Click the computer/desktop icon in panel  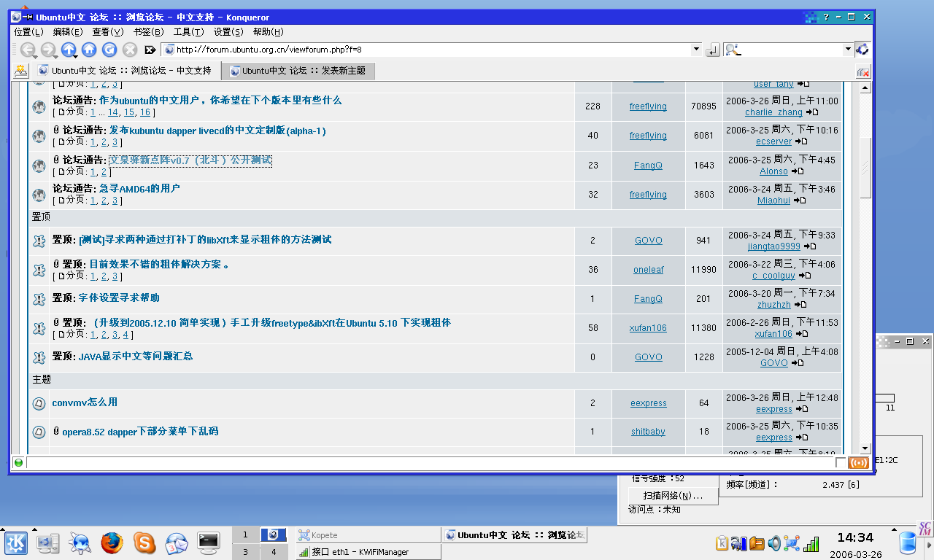point(48,542)
